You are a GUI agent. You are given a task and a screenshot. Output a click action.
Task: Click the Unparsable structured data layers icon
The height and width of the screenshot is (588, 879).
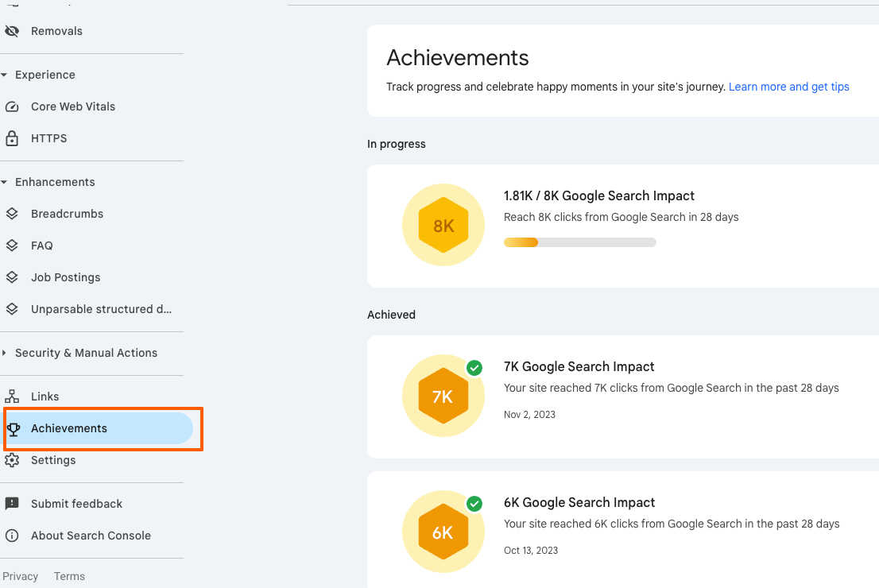click(x=12, y=309)
